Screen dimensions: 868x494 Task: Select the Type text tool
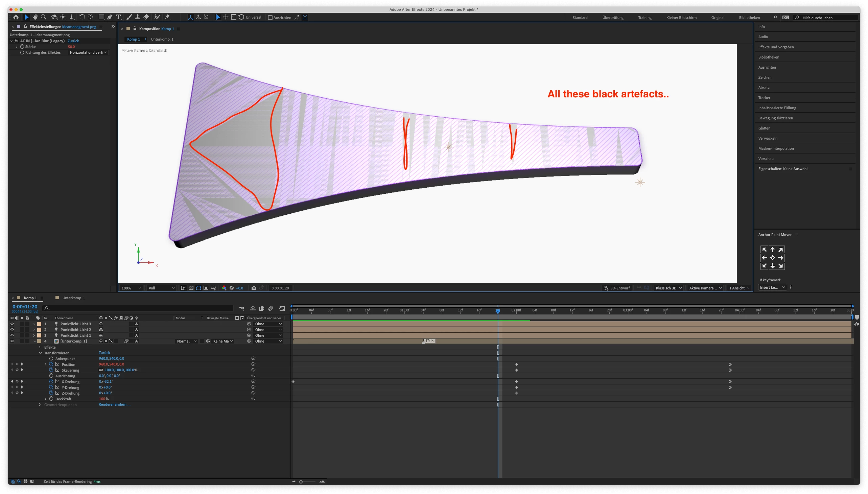pos(118,17)
